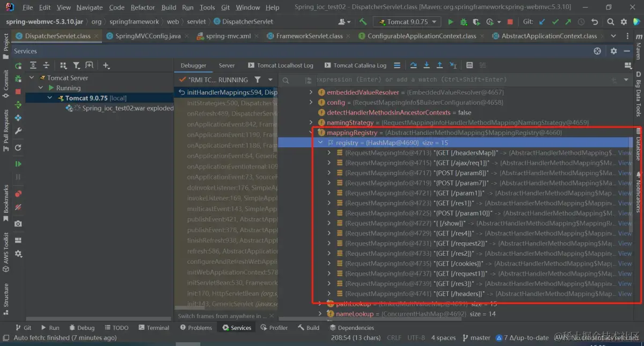Collapse Tomcat Server tree node
This screenshot has width=644, height=346.
point(33,78)
